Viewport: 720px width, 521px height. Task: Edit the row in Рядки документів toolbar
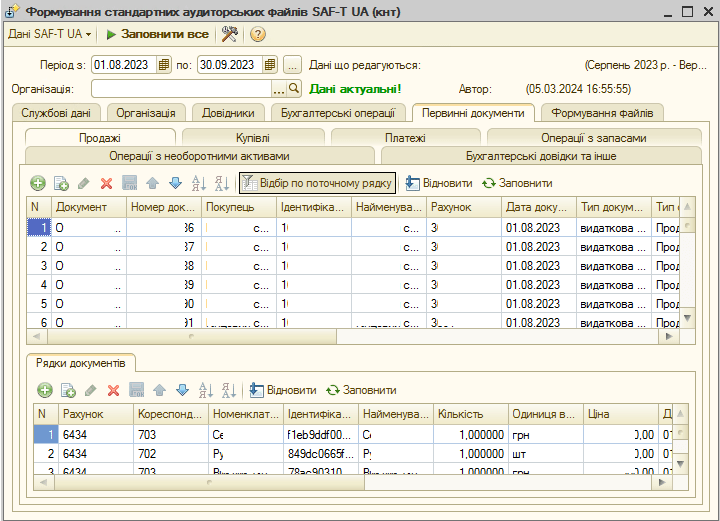point(90,390)
